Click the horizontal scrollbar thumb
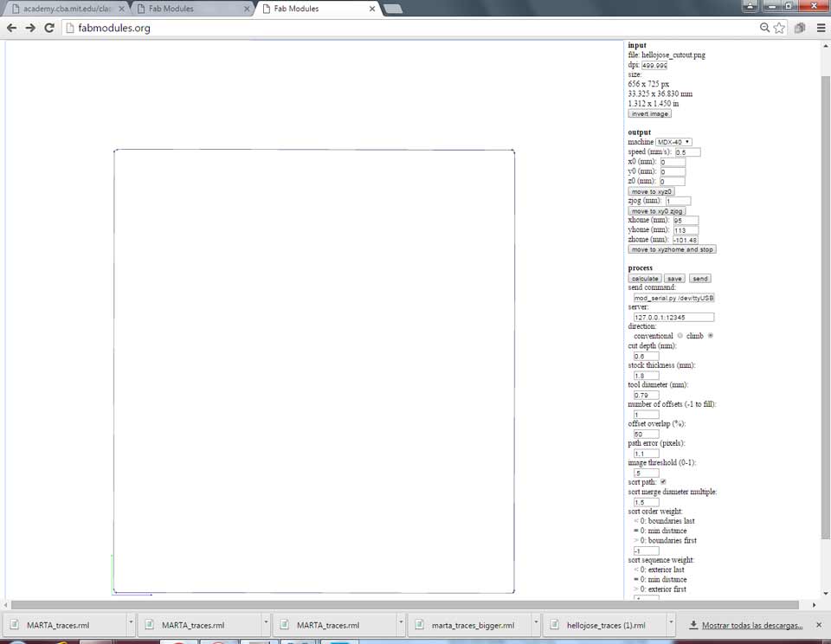831x644 pixels. 405,605
